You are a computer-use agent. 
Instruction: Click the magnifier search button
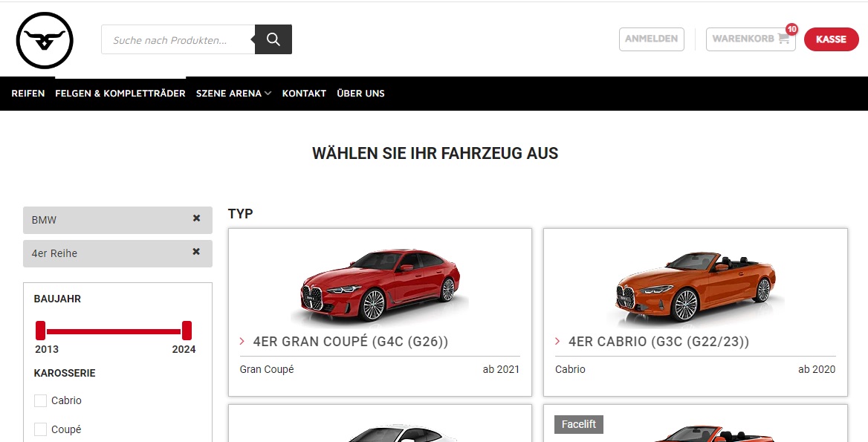tap(273, 39)
